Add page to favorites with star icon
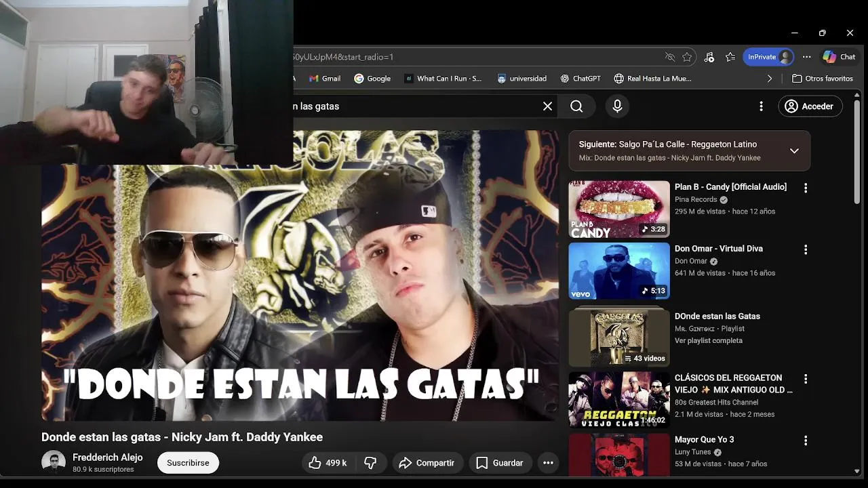Screen dimensions: 868x488 pos(687,57)
